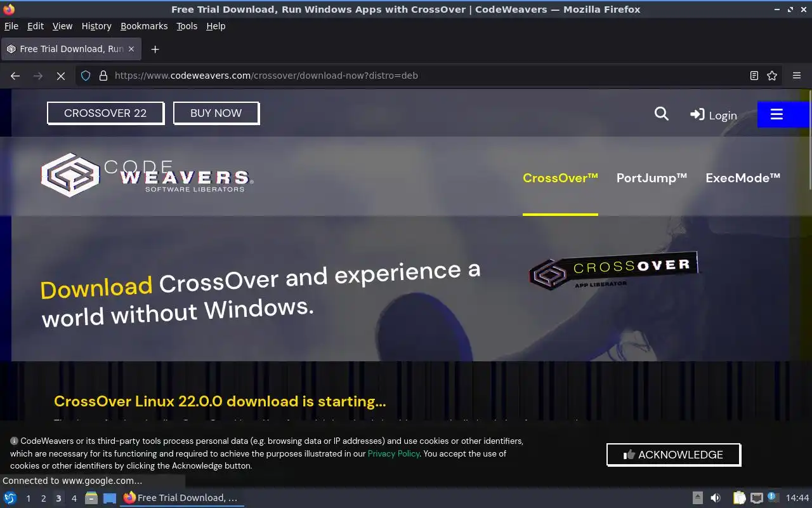The width and height of the screenshot is (812, 508).
Task: Click the volume speaker tray icon
Action: pos(716,498)
